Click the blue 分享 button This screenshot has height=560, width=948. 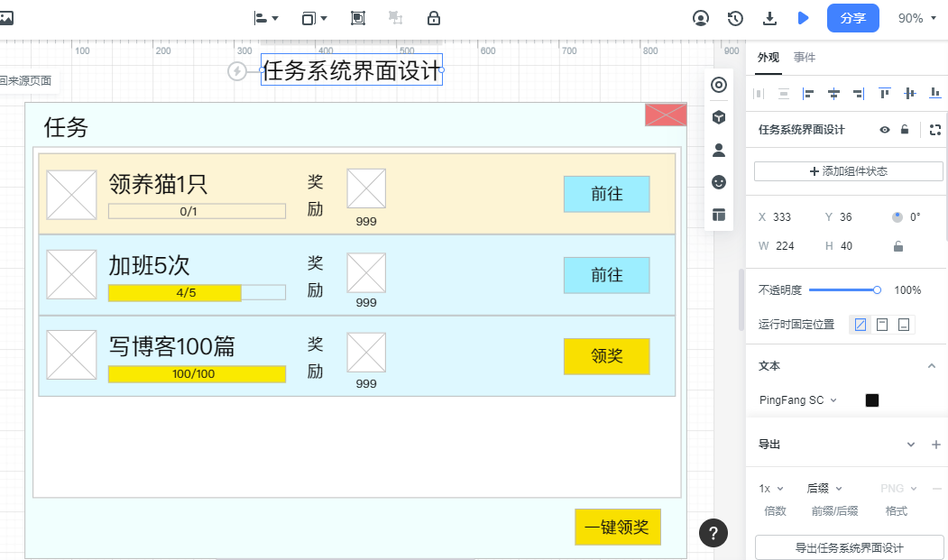click(853, 18)
